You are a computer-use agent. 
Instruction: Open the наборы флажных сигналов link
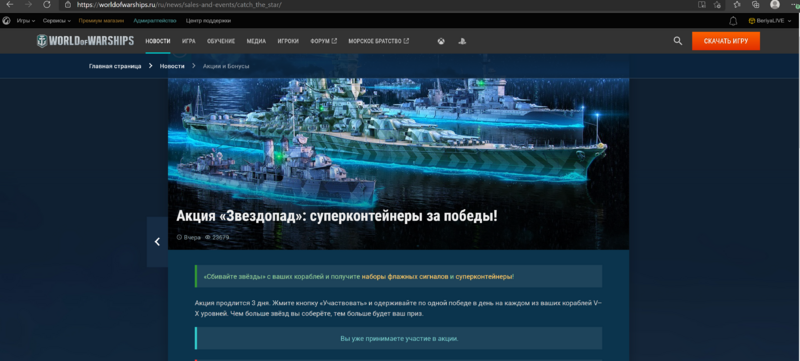pyautogui.click(x=405, y=276)
